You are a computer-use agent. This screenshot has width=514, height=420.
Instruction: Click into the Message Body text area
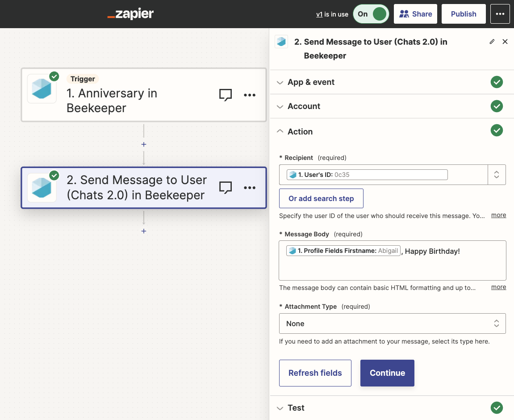(393, 260)
